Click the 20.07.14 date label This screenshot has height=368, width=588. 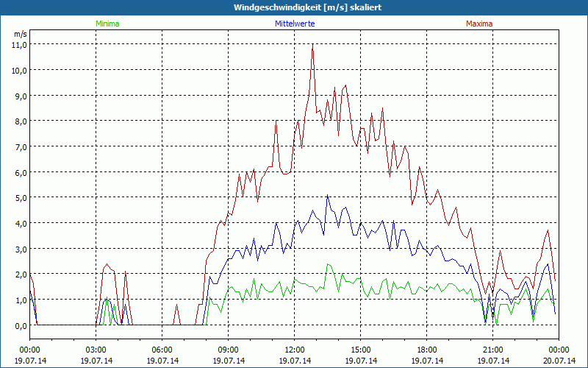[559, 361]
